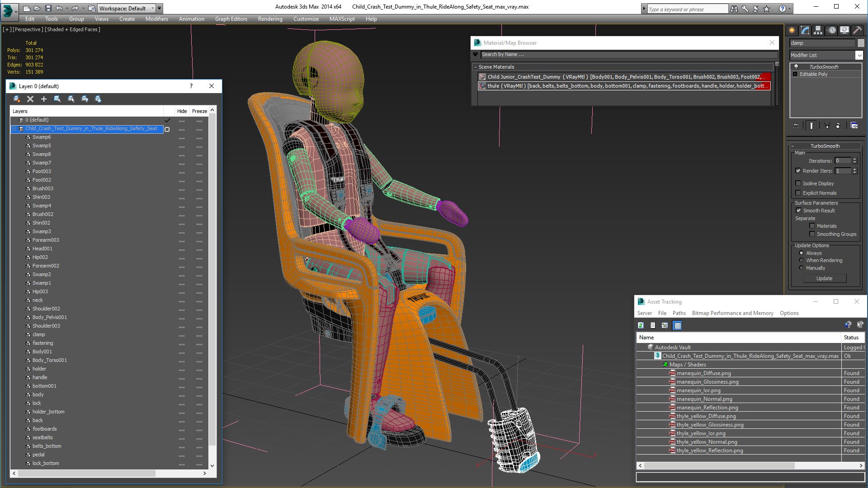The width and height of the screenshot is (868, 488).
Task: Open the Graph Editors menu
Action: click(231, 19)
